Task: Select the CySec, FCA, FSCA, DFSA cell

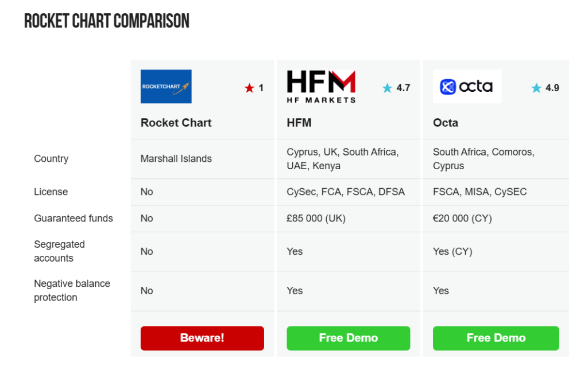Action: tap(346, 192)
